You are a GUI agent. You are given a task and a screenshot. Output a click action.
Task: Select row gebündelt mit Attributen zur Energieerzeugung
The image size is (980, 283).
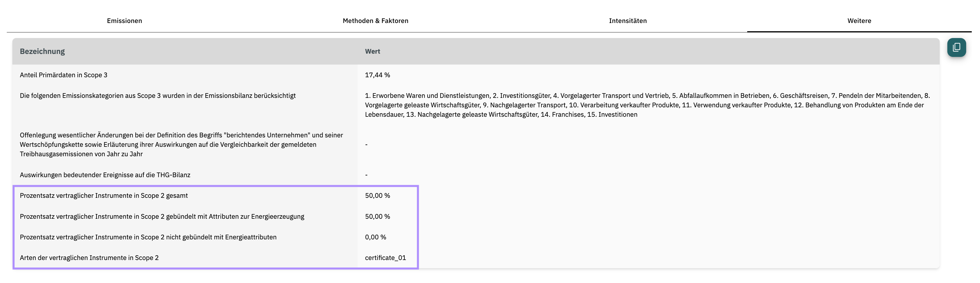pos(162,216)
